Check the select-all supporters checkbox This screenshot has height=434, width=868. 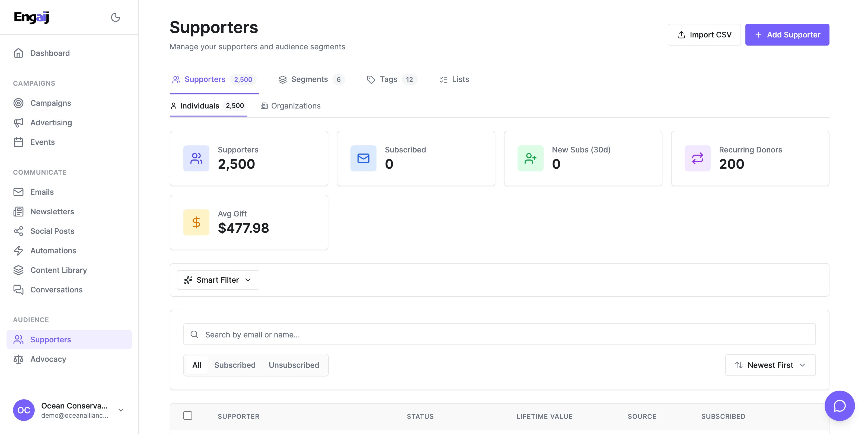[188, 416]
